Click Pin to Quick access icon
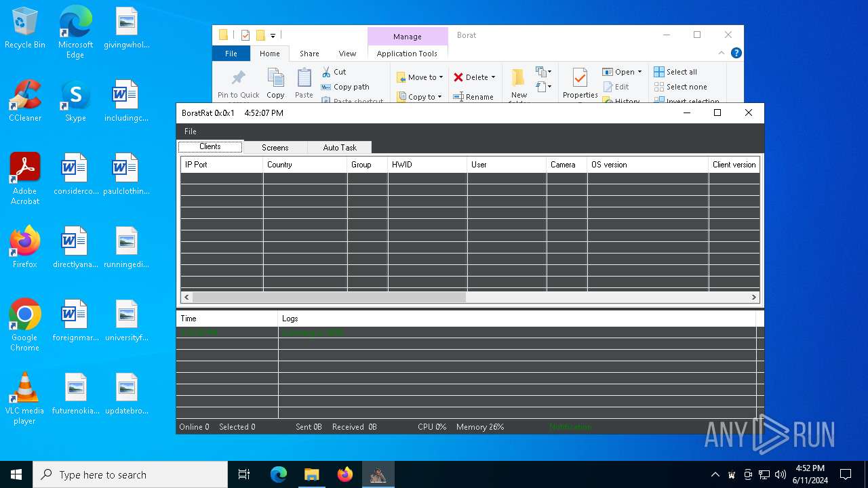The image size is (868, 488). pyautogui.click(x=238, y=78)
